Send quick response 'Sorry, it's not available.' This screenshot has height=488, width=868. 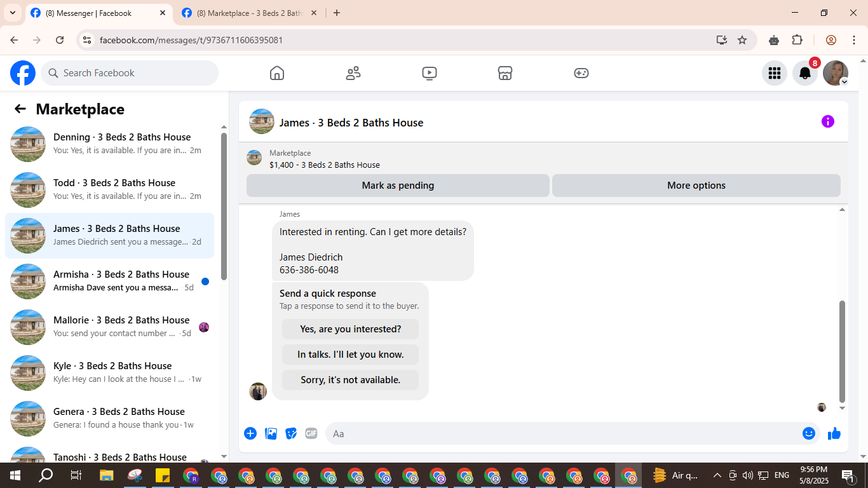click(351, 380)
